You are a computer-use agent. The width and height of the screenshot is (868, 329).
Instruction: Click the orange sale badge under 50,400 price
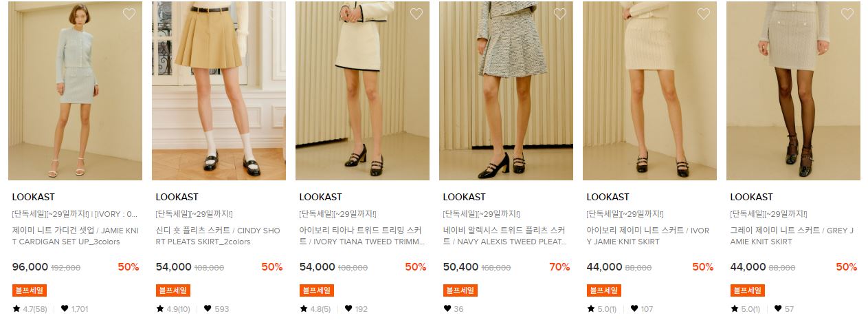(460, 290)
